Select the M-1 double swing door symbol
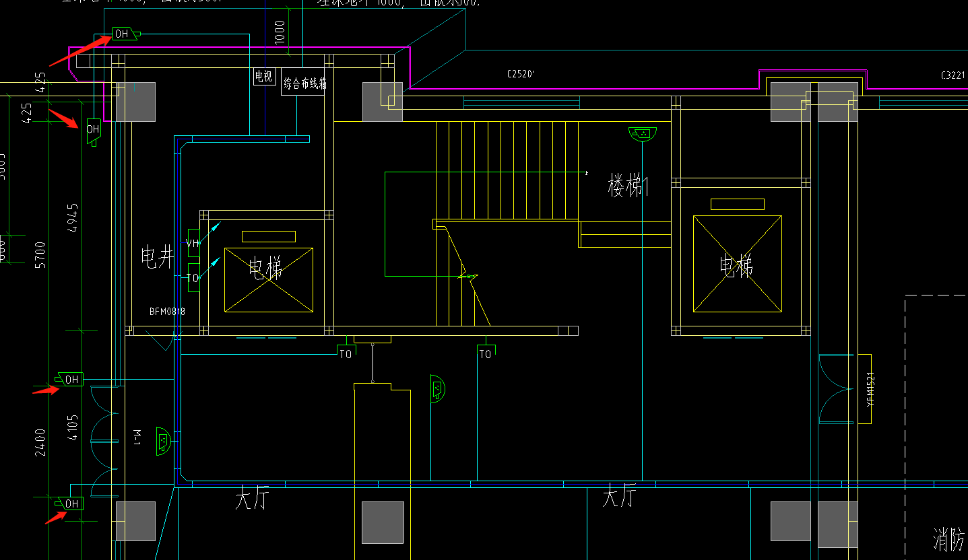 click(104, 441)
